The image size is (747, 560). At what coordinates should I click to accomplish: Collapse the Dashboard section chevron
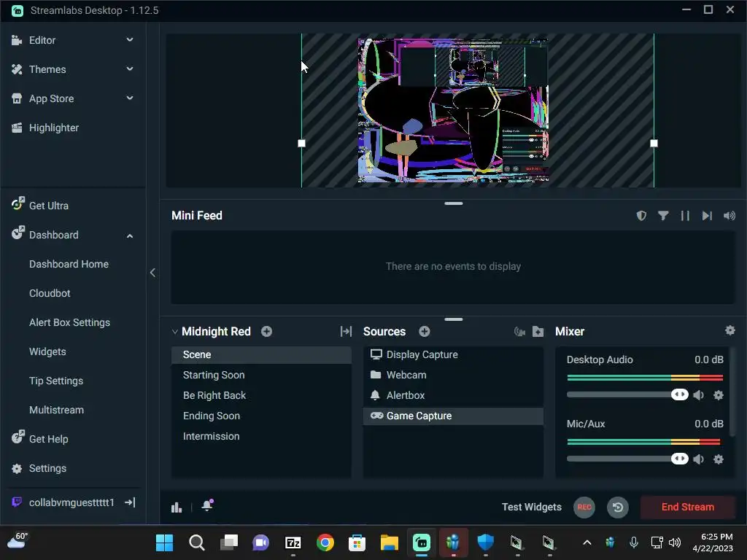pyautogui.click(x=130, y=236)
